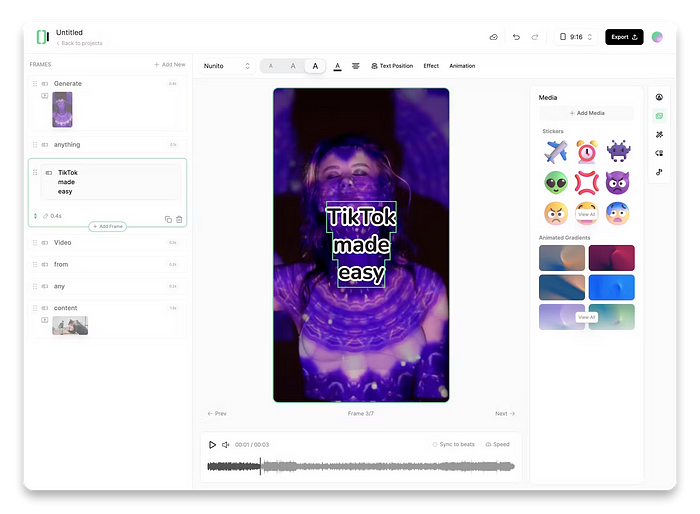
Task: Go to next frame with Next
Action: [x=505, y=414]
